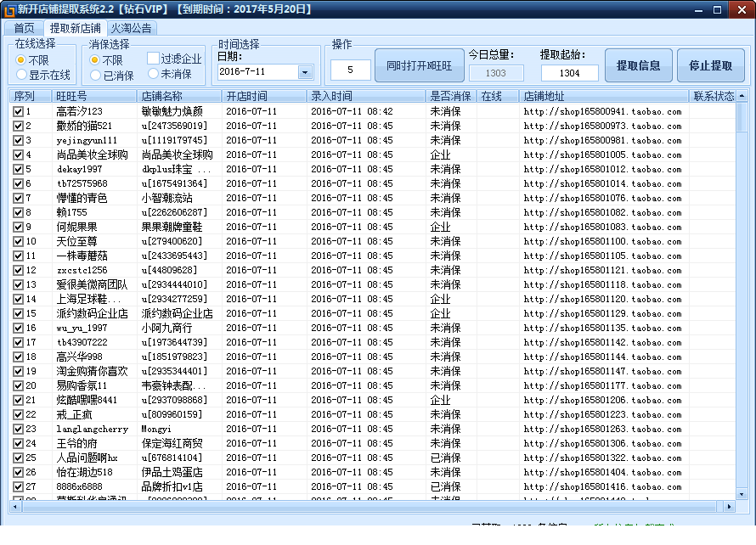Sort by the 店铺地址 column header
This screenshot has height=545, width=756.
coord(604,97)
